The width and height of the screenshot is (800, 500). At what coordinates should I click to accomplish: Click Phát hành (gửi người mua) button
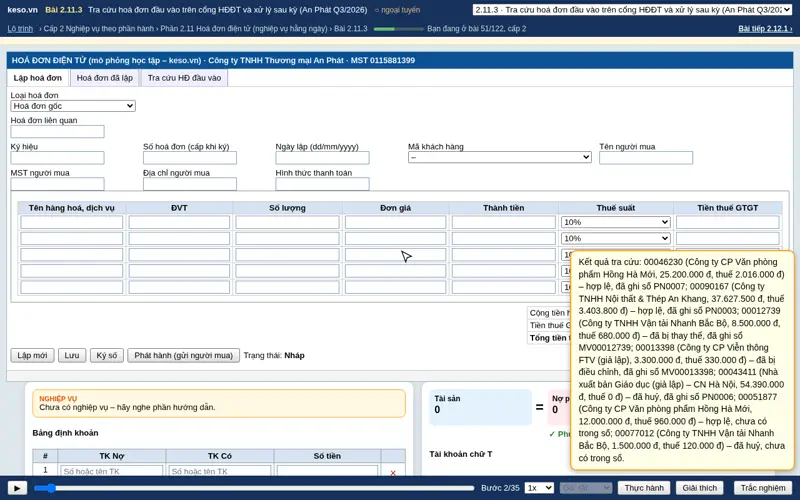click(x=184, y=356)
